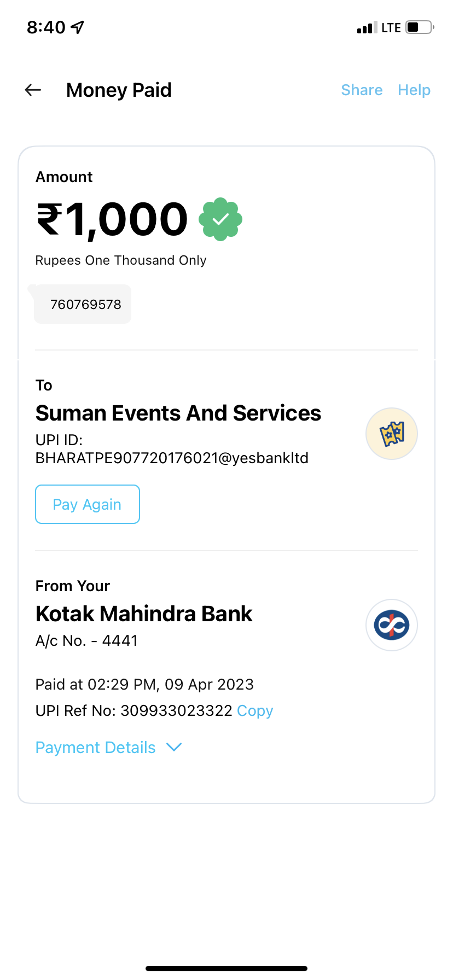Open the Share option
453x980 pixels.
click(362, 90)
